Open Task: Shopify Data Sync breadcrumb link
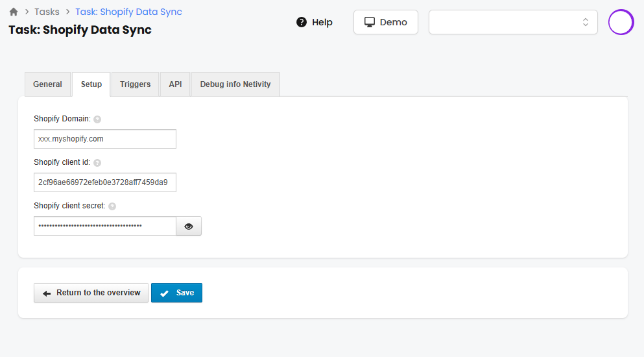 point(128,12)
